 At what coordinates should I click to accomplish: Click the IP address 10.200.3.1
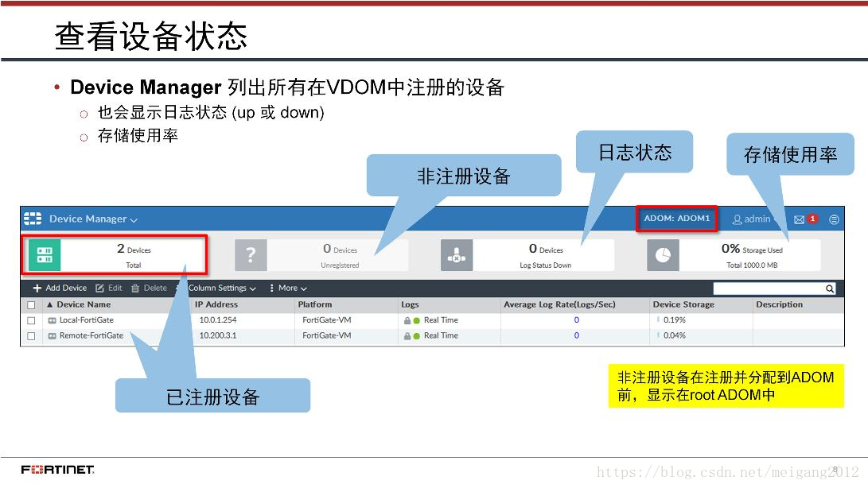click(x=217, y=335)
